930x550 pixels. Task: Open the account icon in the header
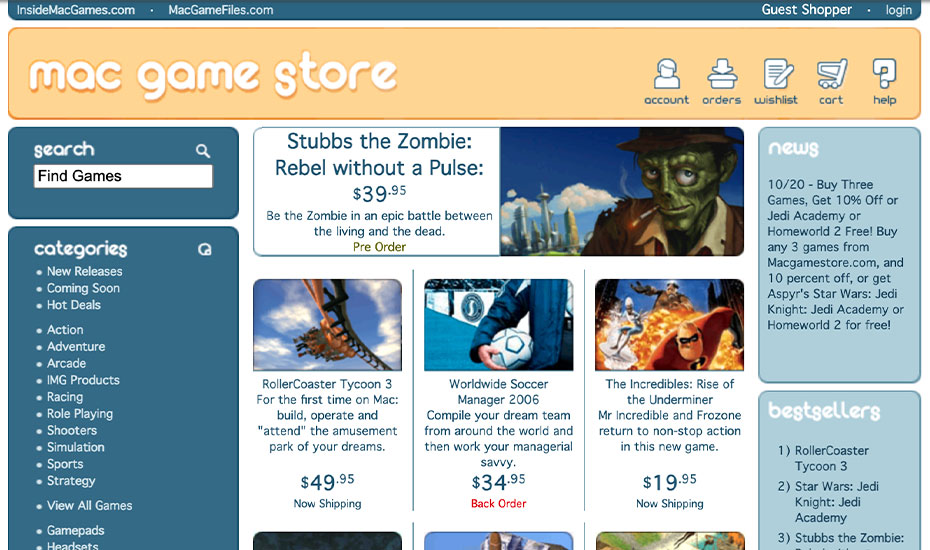[667, 82]
